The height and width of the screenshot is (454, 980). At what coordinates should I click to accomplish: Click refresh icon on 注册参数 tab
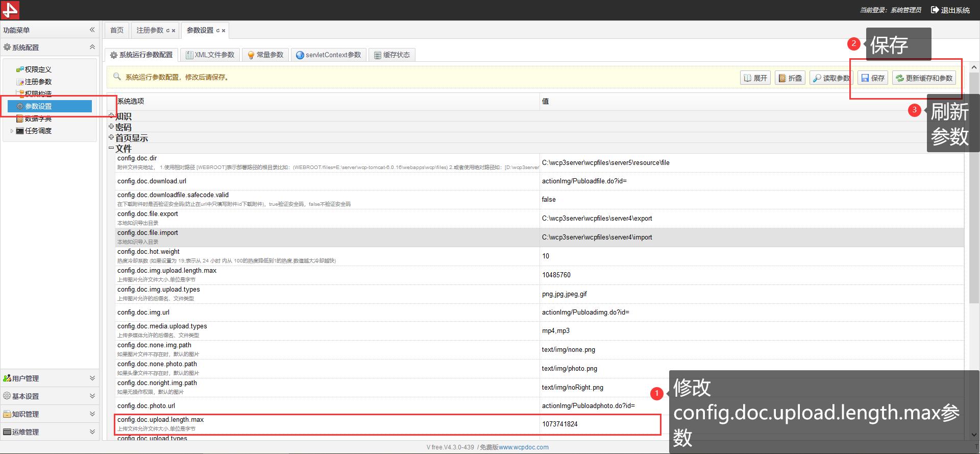click(168, 31)
